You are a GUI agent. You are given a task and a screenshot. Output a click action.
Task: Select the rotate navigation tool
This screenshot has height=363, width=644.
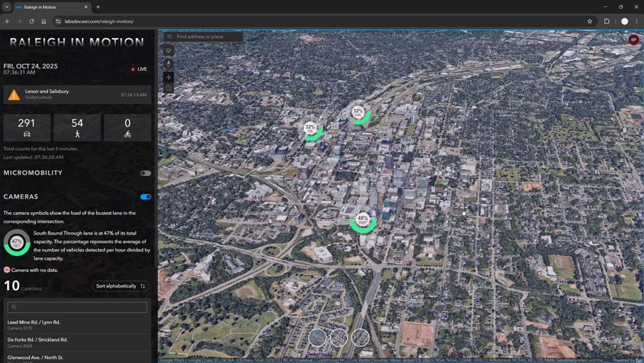[x=169, y=89]
